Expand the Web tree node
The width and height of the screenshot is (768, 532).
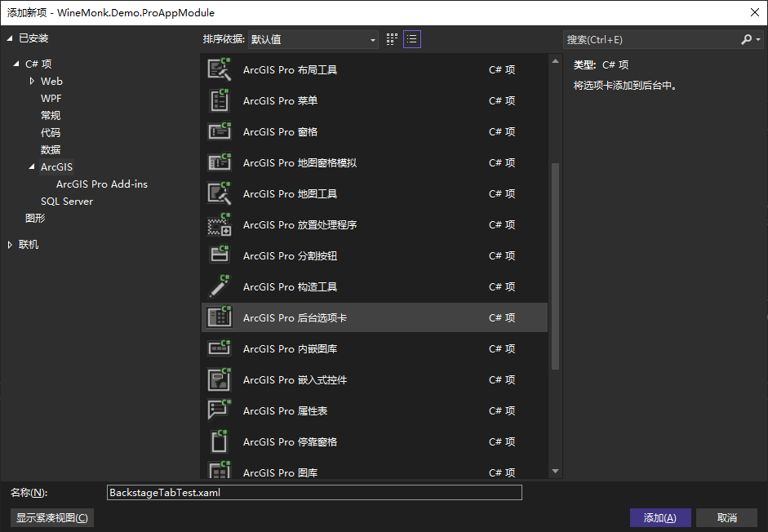(32, 81)
